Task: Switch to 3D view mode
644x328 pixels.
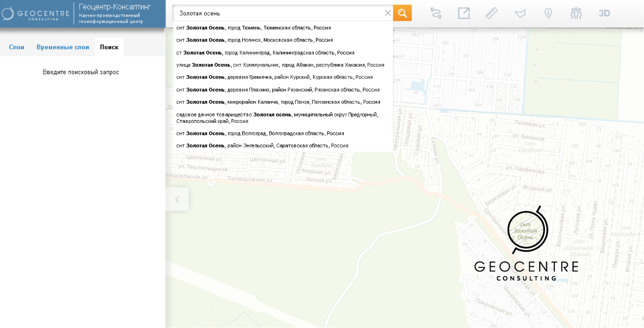Action: (604, 13)
